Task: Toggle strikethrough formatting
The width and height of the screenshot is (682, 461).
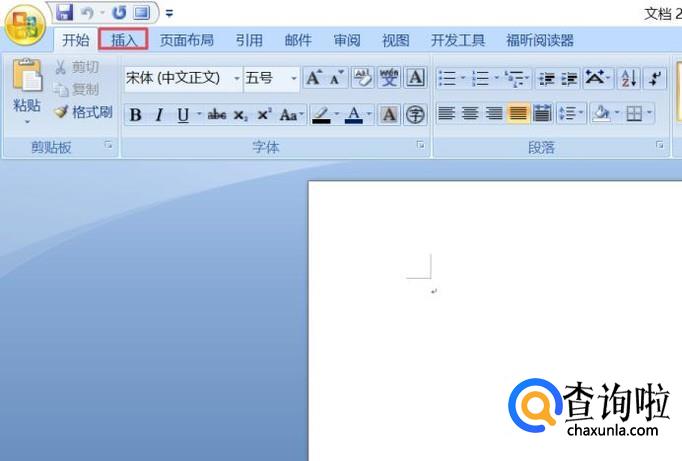Action: click(x=216, y=115)
